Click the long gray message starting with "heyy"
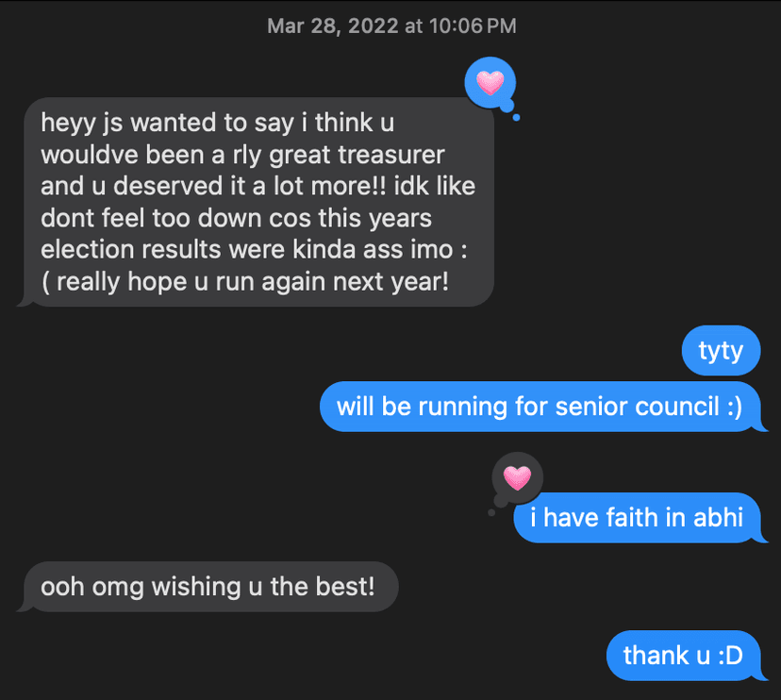The height and width of the screenshot is (700, 781). [x=257, y=202]
